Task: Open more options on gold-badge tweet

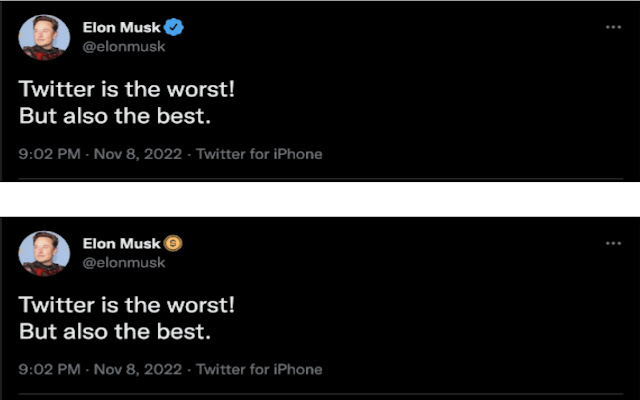Action: pyautogui.click(x=614, y=244)
